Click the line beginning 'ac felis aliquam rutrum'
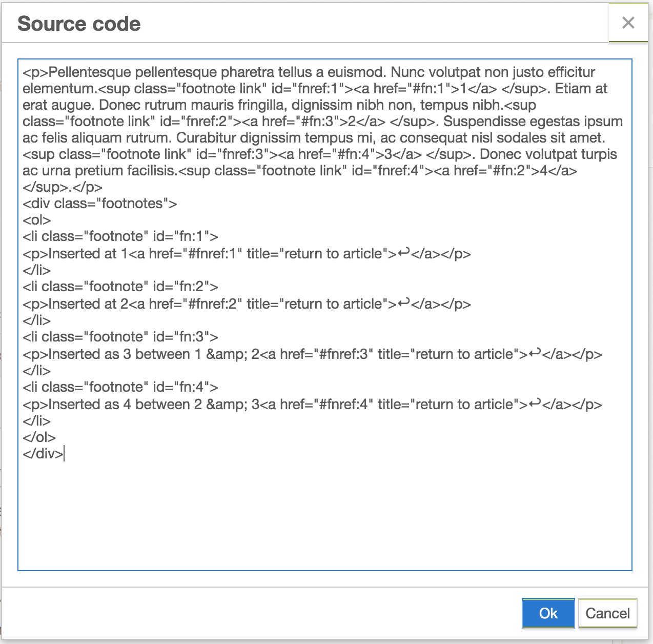 point(314,138)
